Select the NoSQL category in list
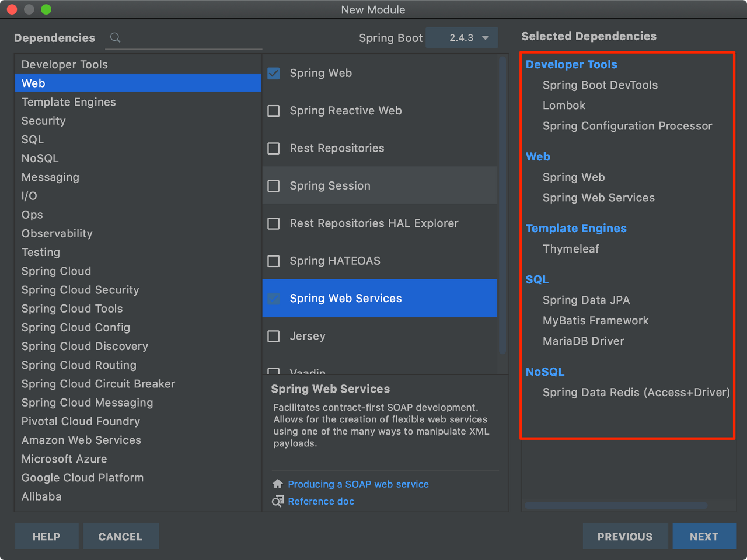Screen dimensions: 747x560 (x=138, y=158)
